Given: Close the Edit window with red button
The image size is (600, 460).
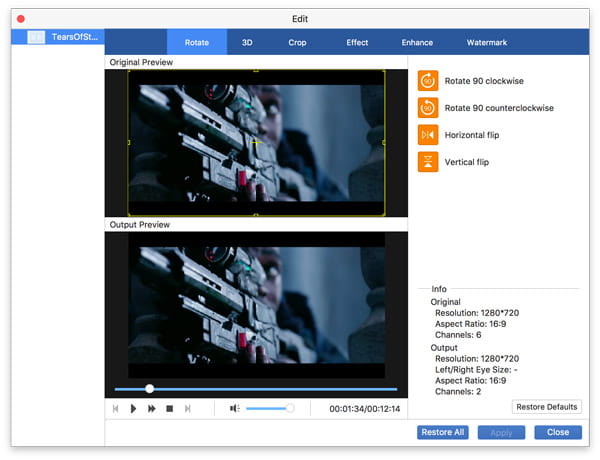Looking at the screenshot, I should click(21, 19).
